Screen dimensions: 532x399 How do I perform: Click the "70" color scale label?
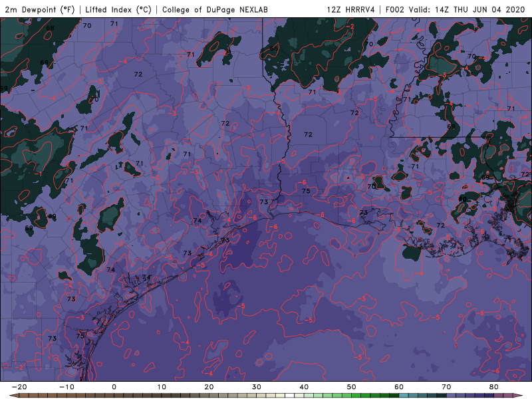tap(446, 387)
